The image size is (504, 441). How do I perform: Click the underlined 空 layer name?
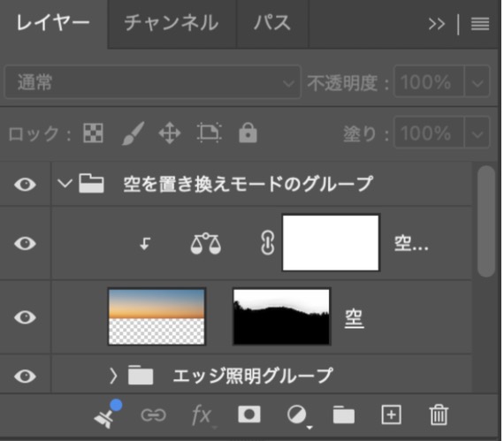tap(355, 318)
